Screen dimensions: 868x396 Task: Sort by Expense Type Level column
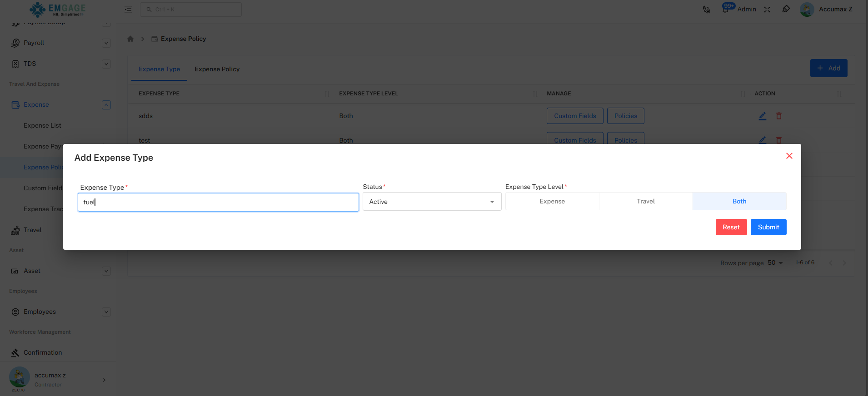535,94
